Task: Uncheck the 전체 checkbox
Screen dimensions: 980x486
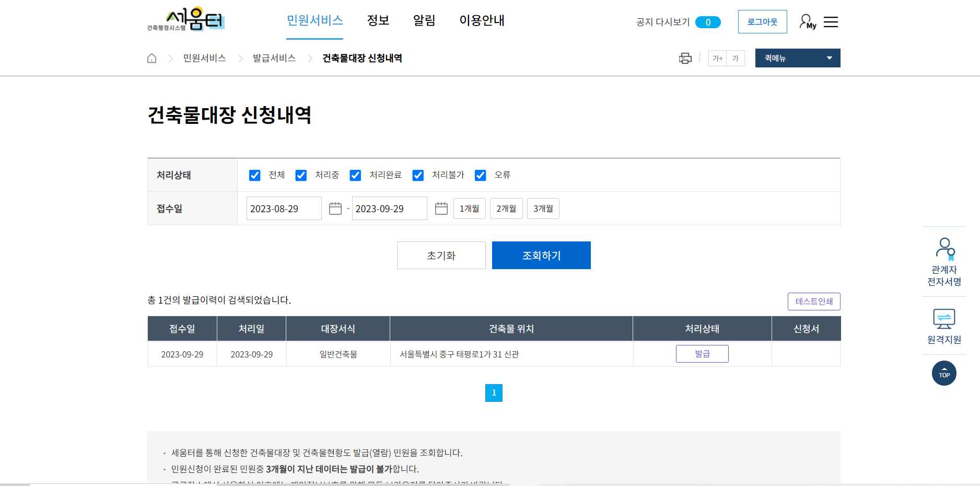Action: click(254, 175)
